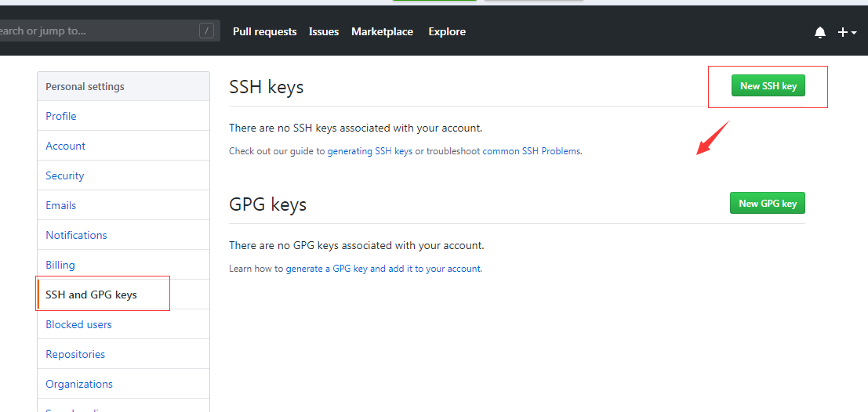
Task: Open Notifications settings in sidebar
Action: tap(76, 235)
